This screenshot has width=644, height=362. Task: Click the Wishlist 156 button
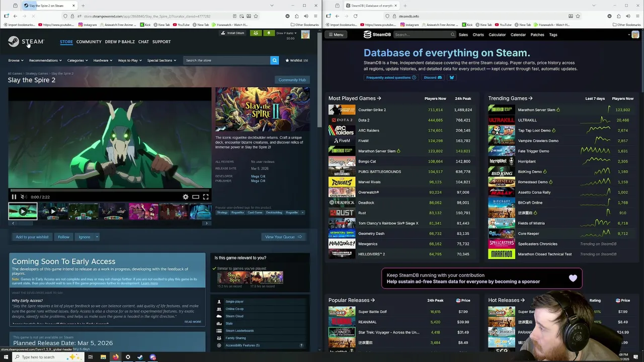click(x=297, y=60)
